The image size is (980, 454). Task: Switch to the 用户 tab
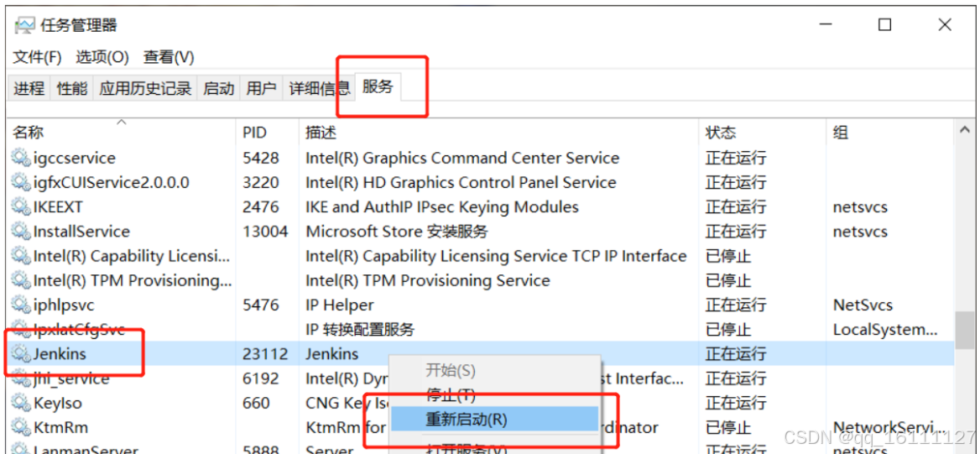261,89
